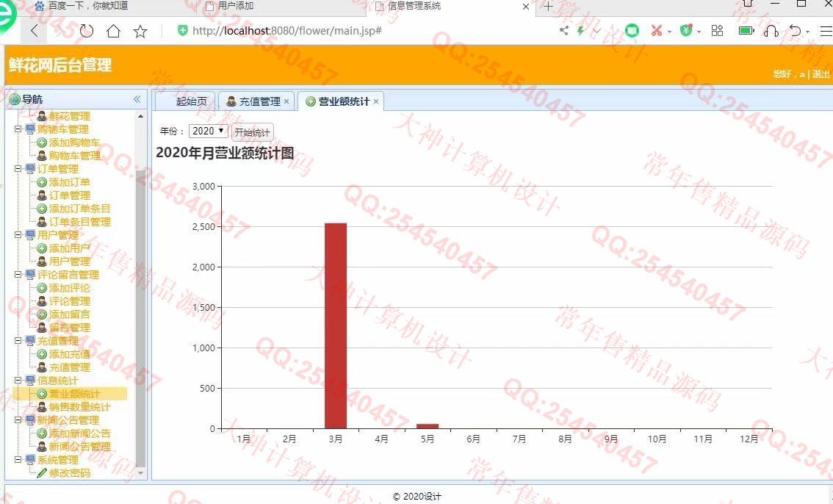
Task: Close the 充值管理 tab
Action: pyautogui.click(x=286, y=101)
